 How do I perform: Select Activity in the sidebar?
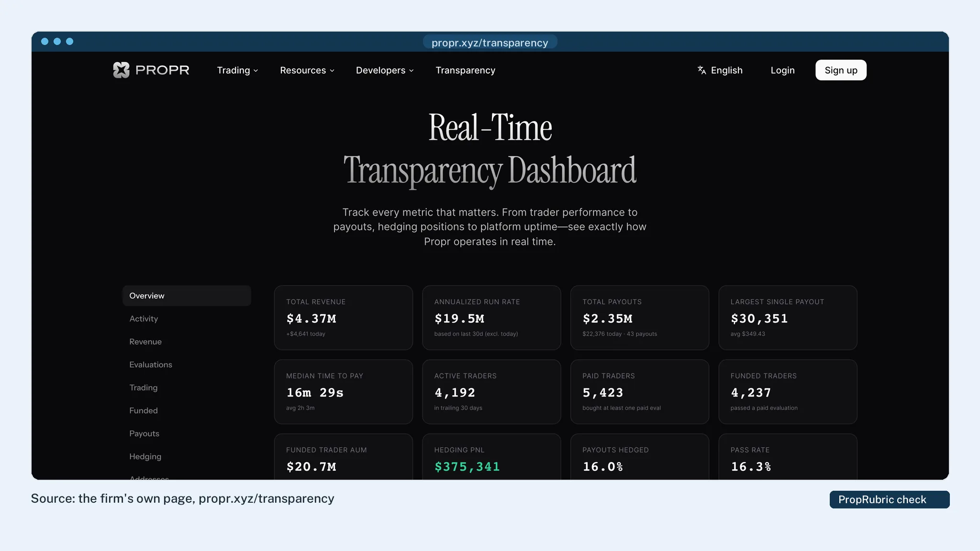click(144, 319)
